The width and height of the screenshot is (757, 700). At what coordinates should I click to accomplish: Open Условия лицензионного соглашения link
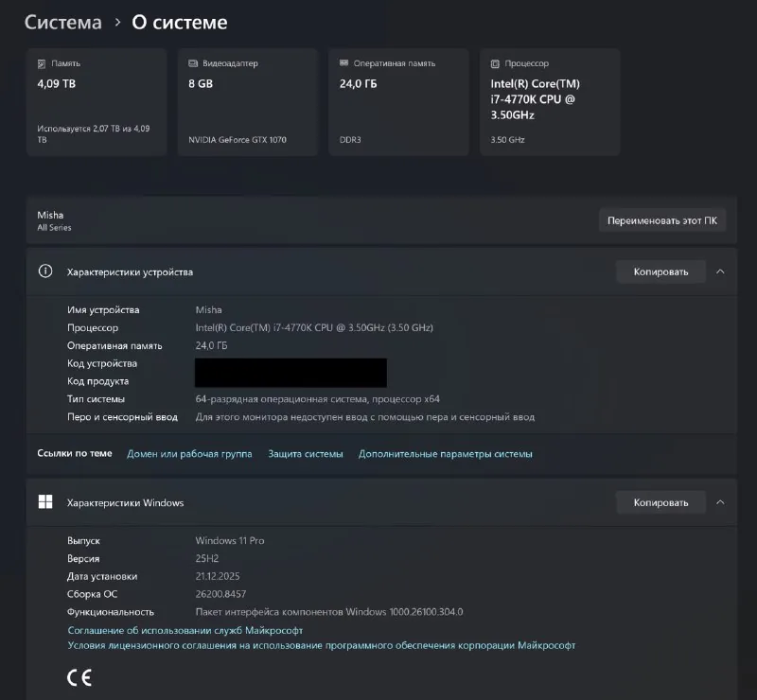tap(322, 645)
